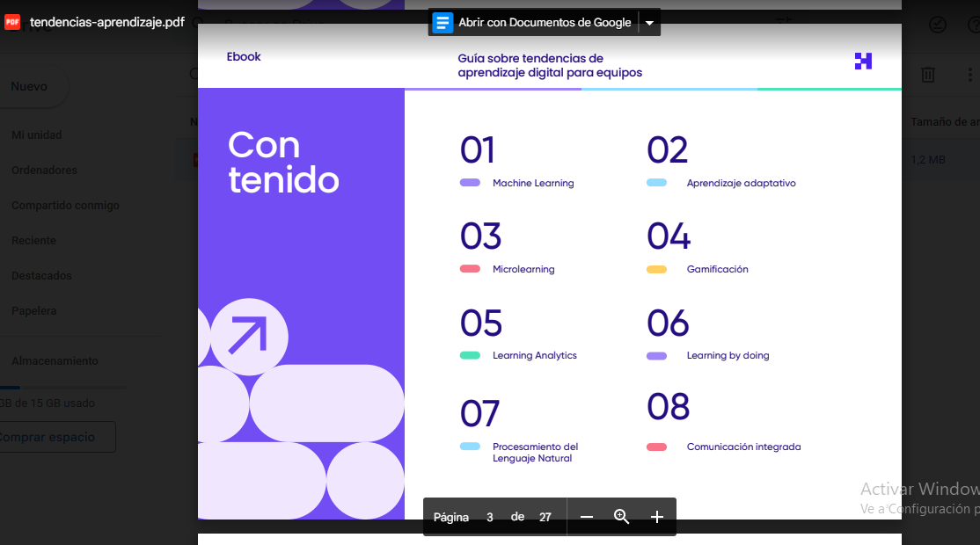980x545 pixels.
Task: Click the magnifier zoom icon in the page bar
Action: point(621,518)
